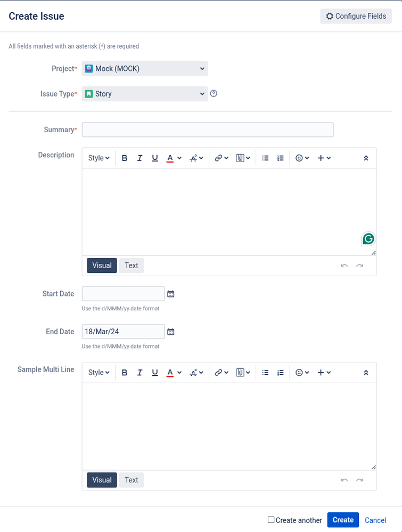
Task: Collapse the Sample Multi Line editor toolbar
Action: (366, 373)
